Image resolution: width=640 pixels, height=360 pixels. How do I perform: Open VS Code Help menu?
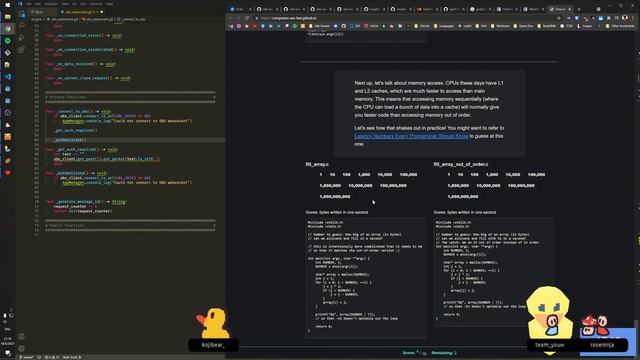click(110, 4)
